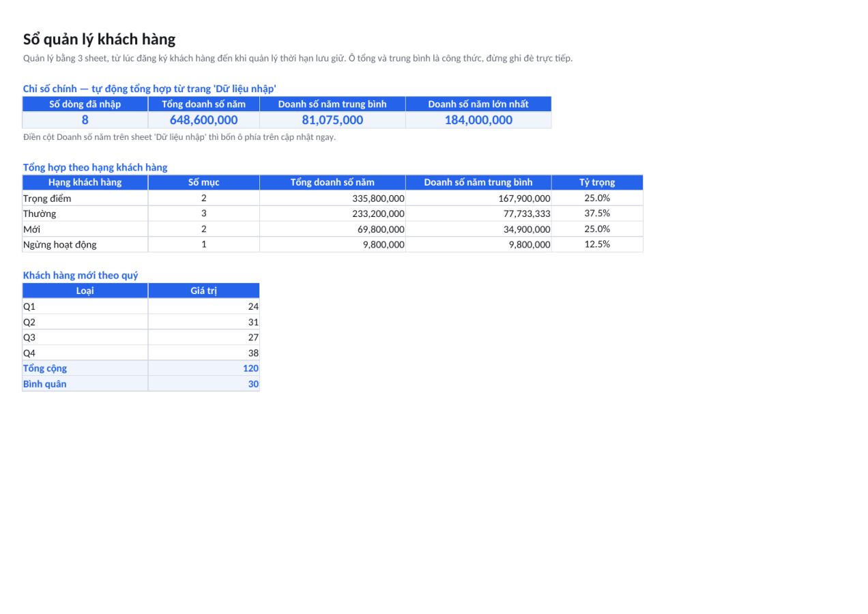Click the count 2 in Trọng điểm row

[x=204, y=198]
